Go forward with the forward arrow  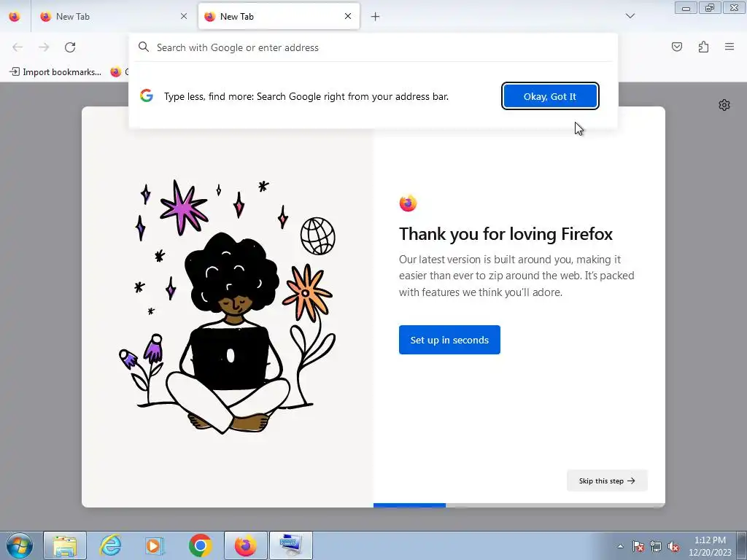click(x=44, y=47)
